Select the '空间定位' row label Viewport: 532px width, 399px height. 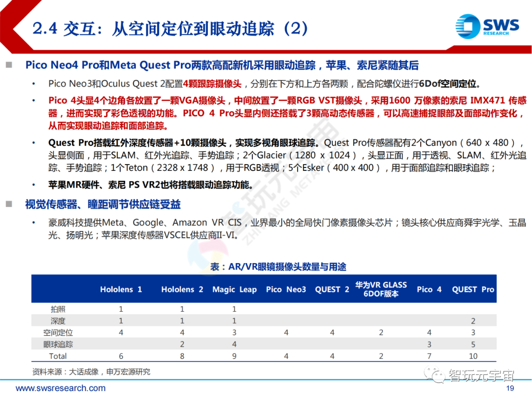pos(58,332)
